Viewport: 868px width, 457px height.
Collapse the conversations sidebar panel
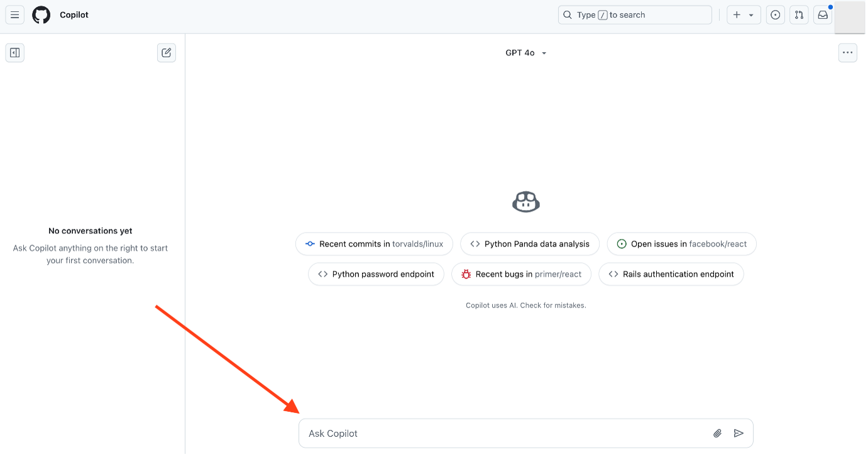tap(15, 53)
